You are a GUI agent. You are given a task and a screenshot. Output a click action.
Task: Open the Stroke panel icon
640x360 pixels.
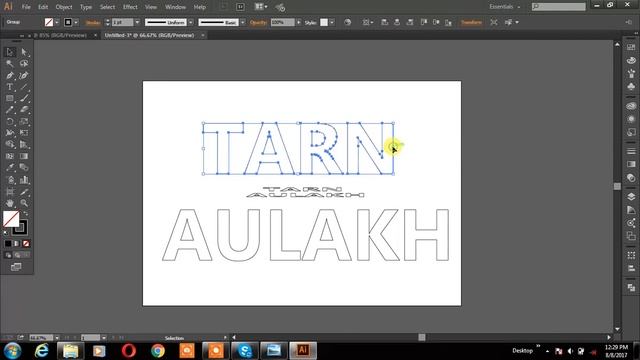point(631,151)
